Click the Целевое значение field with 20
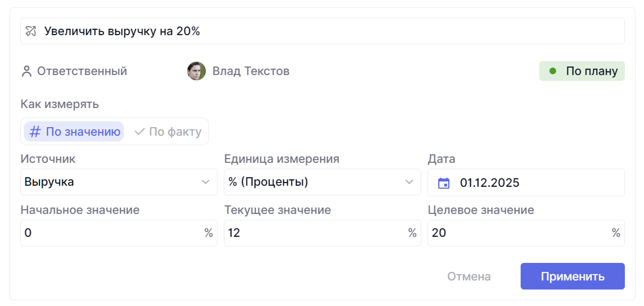The width and height of the screenshot is (644, 306). click(x=518, y=233)
